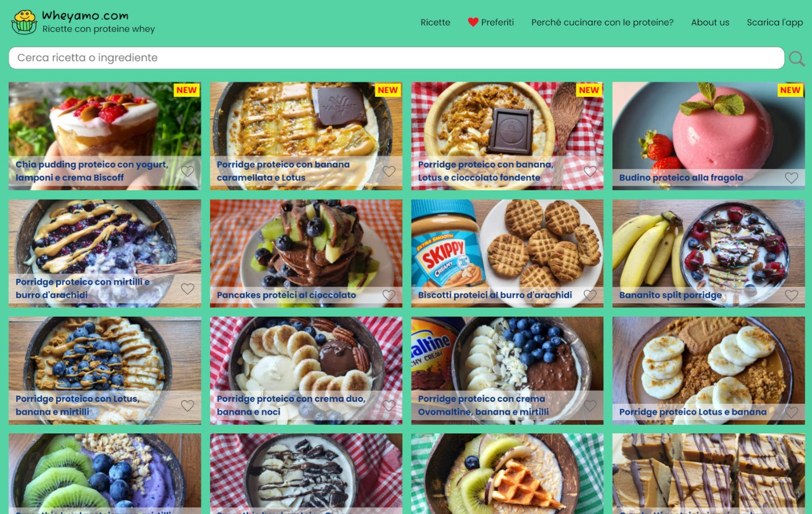Screen dimensions: 812x514
Task: Toggle heart on Porridge banana caramellata e Lotus
Action: pos(389,171)
